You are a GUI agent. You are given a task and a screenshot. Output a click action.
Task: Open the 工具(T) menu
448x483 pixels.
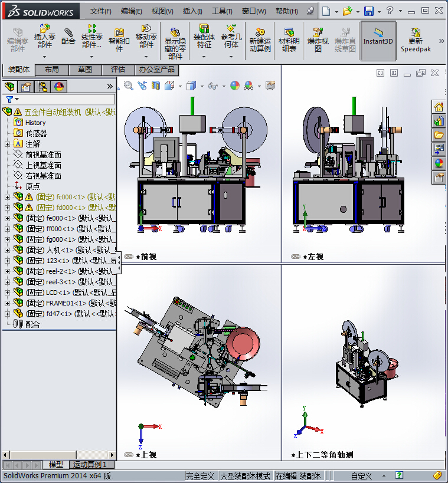coord(222,11)
